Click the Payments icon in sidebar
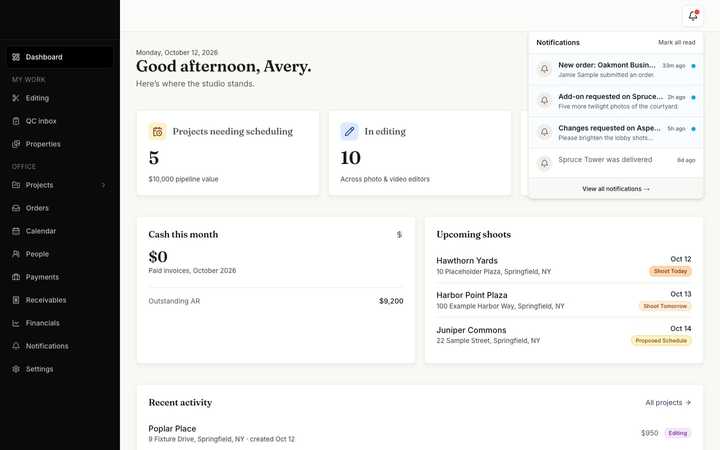The height and width of the screenshot is (450, 720). (16, 277)
